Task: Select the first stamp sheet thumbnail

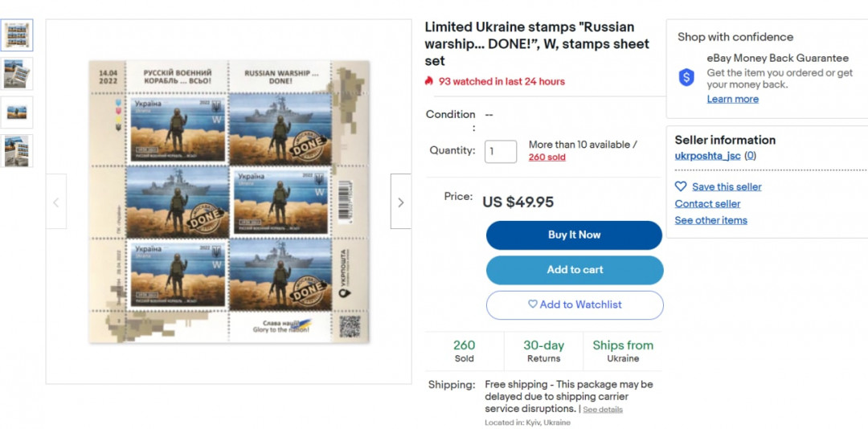Action: (17, 35)
